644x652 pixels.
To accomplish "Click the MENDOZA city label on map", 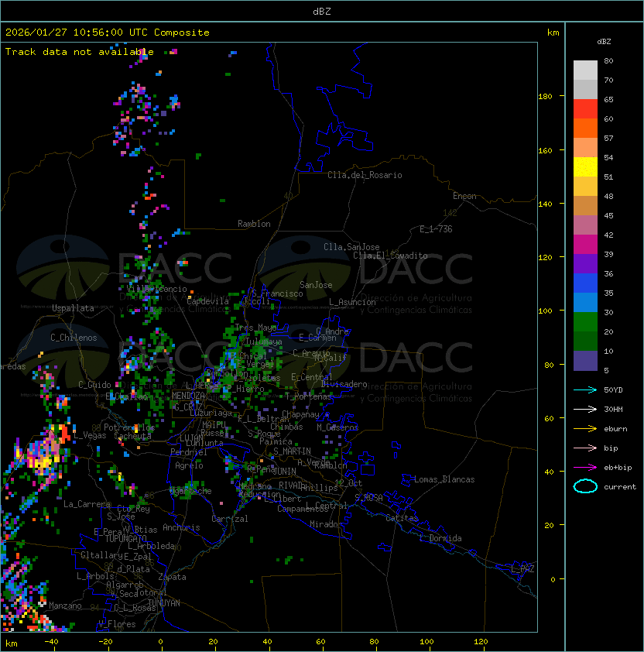I will 189,396.
